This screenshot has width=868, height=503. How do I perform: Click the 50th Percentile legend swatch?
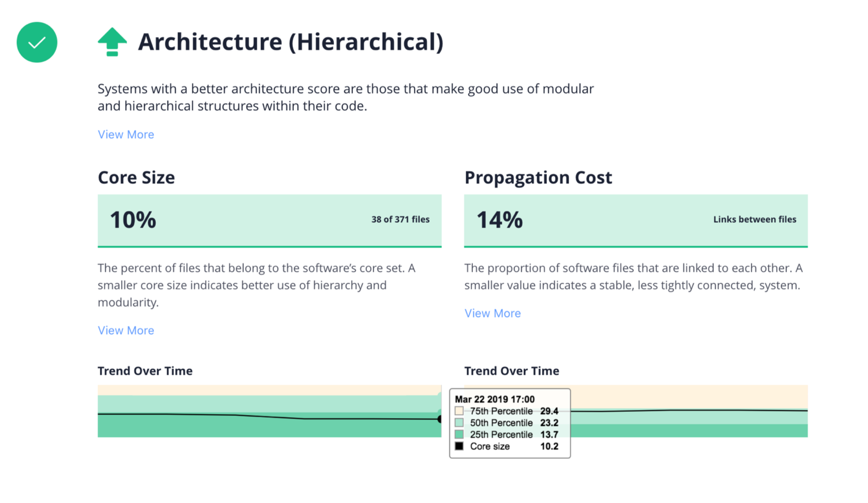[459, 423]
